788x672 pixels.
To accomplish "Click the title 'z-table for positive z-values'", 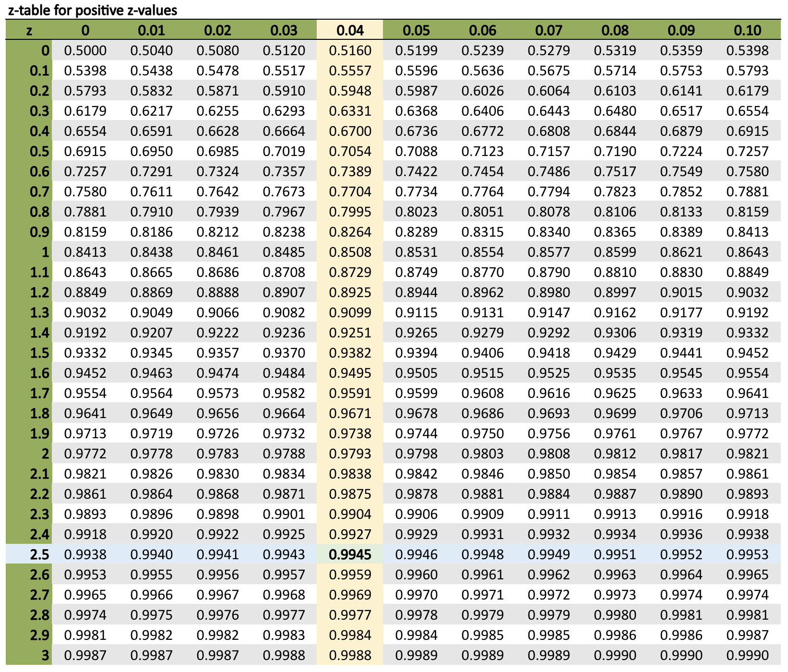I will [93, 10].
